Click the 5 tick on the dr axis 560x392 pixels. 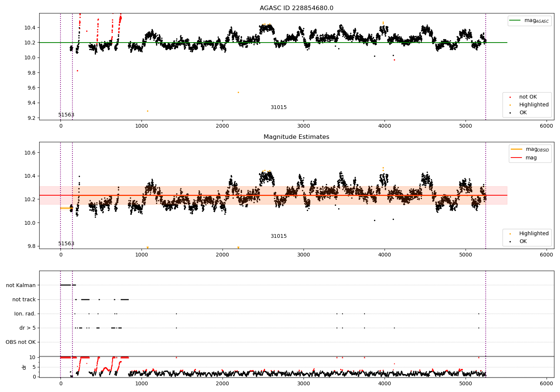(x=34, y=367)
